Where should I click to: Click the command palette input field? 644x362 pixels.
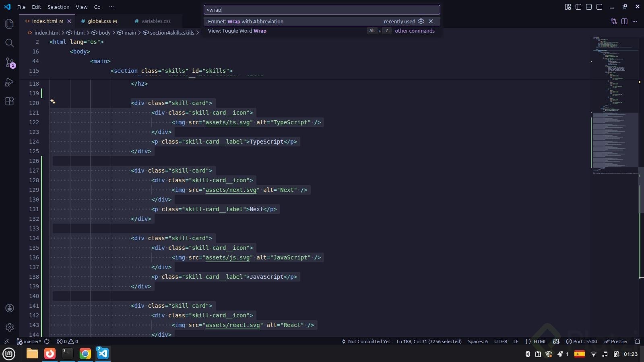click(x=322, y=10)
